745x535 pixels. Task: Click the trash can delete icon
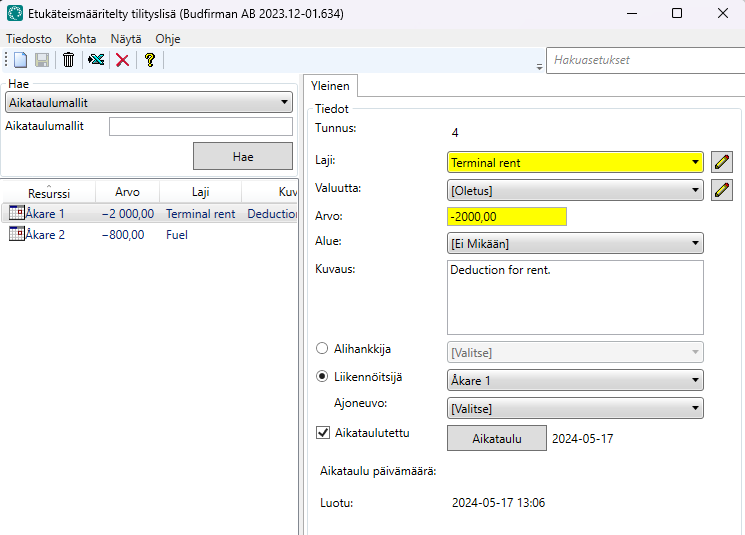[68, 60]
